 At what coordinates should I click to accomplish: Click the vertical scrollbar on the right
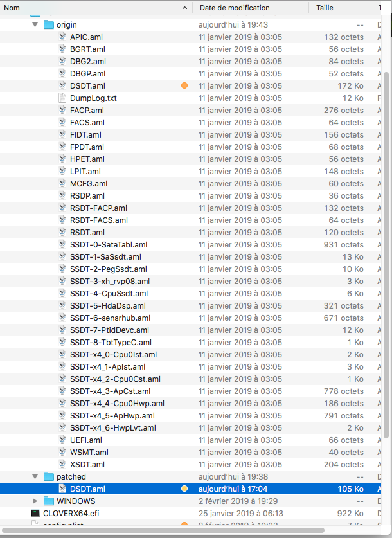point(386,257)
